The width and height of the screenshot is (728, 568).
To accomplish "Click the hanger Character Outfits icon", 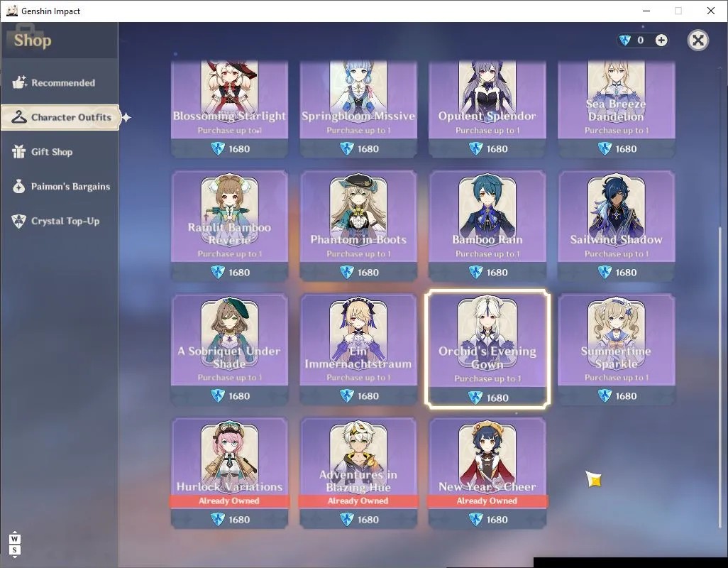I will pos(19,117).
